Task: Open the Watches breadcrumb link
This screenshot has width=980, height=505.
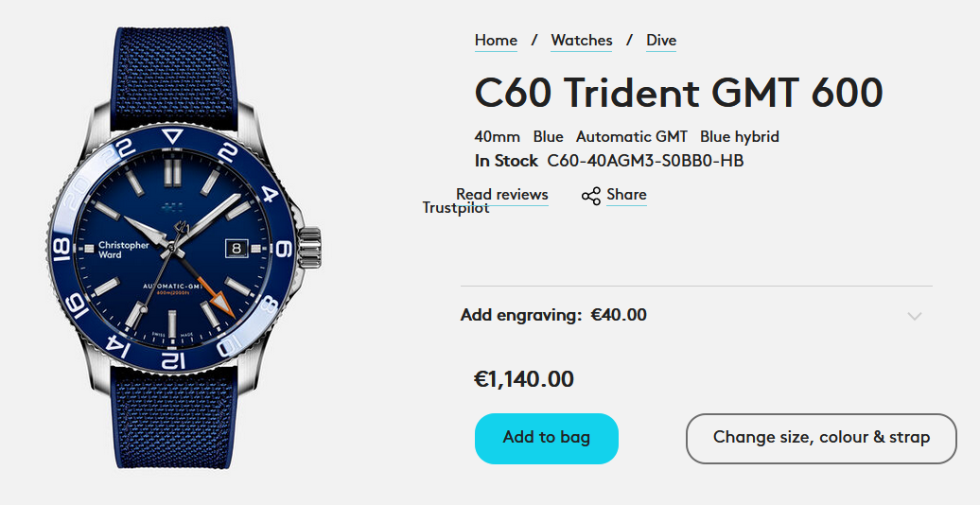Action: click(582, 40)
